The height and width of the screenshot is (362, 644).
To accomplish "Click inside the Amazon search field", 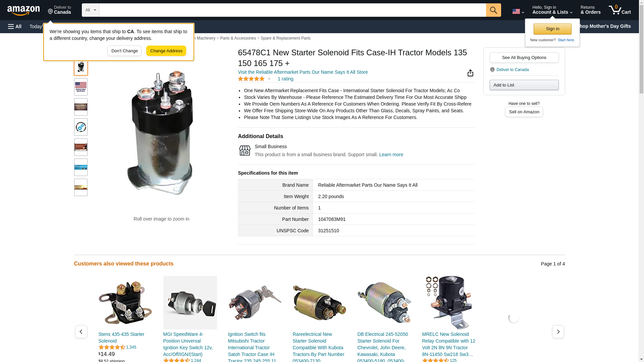I will tap(292, 10).
